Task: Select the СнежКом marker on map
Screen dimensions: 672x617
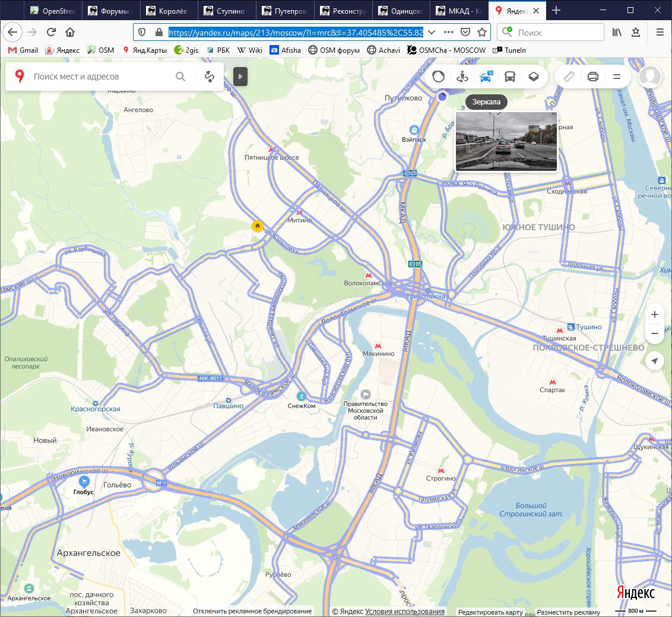Action: point(302,396)
